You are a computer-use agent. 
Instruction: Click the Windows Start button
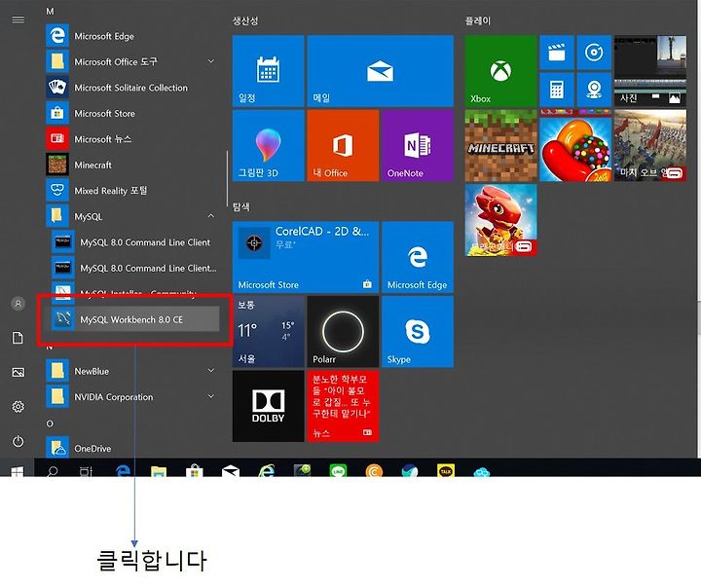coord(17,471)
